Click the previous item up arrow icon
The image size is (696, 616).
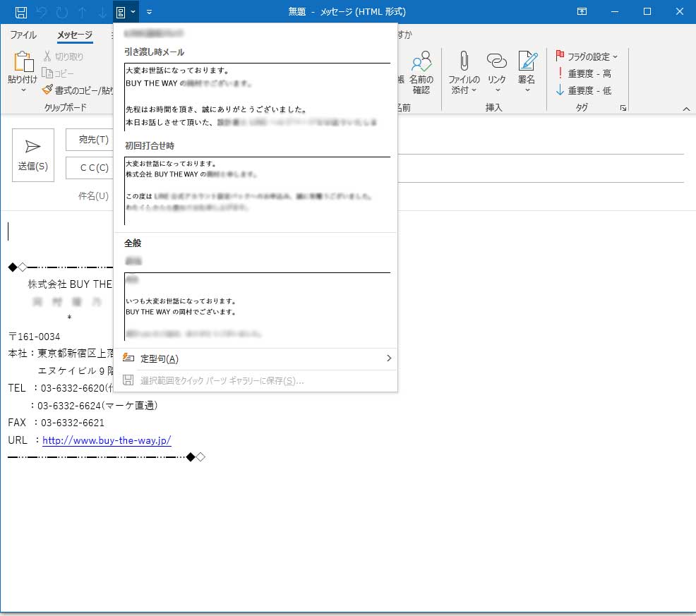tap(82, 12)
